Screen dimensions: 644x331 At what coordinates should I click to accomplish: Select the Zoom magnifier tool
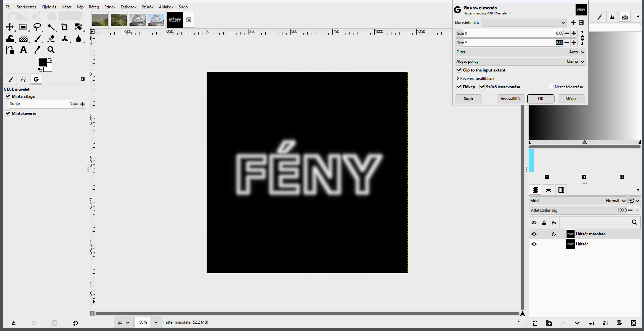tap(51, 50)
